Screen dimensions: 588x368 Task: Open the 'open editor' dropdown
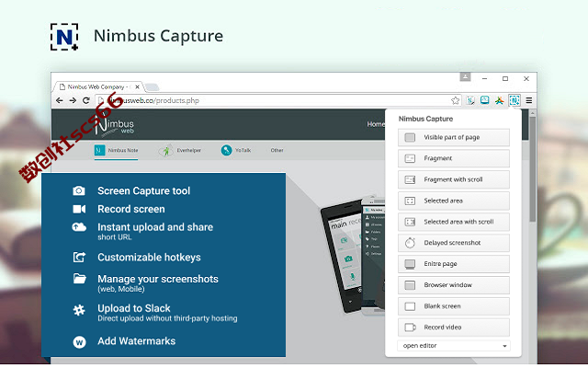click(454, 346)
